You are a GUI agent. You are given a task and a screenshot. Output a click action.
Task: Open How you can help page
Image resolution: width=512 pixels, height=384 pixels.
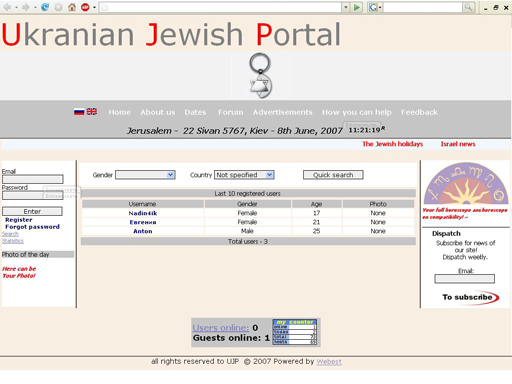357,112
